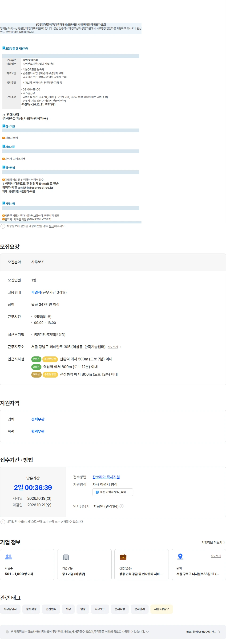This screenshot has height=644, width=226.
Task: Open 지도보기 link in 위치 card
Action: click(216, 556)
